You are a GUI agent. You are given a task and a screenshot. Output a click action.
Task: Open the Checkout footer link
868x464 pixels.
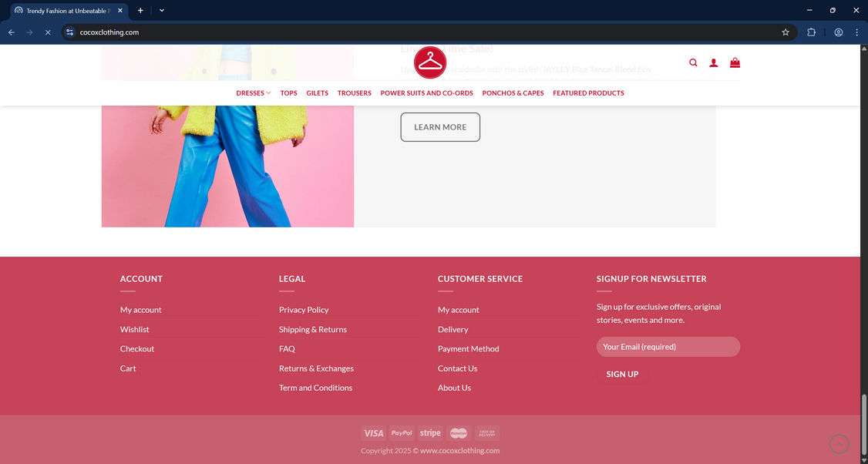tap(137, 348)
